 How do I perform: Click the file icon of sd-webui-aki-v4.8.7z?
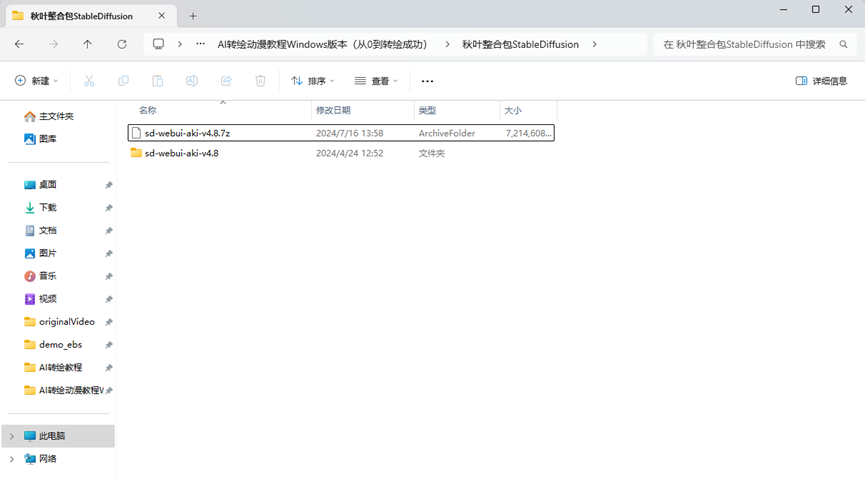(136, 133)
